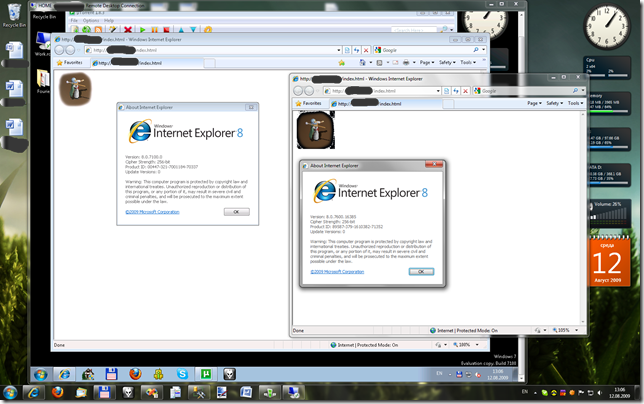The width and height of the screenshot is (644, 404).
Task: Click volume speaker in local system tray
Action: tap(600, 393)
